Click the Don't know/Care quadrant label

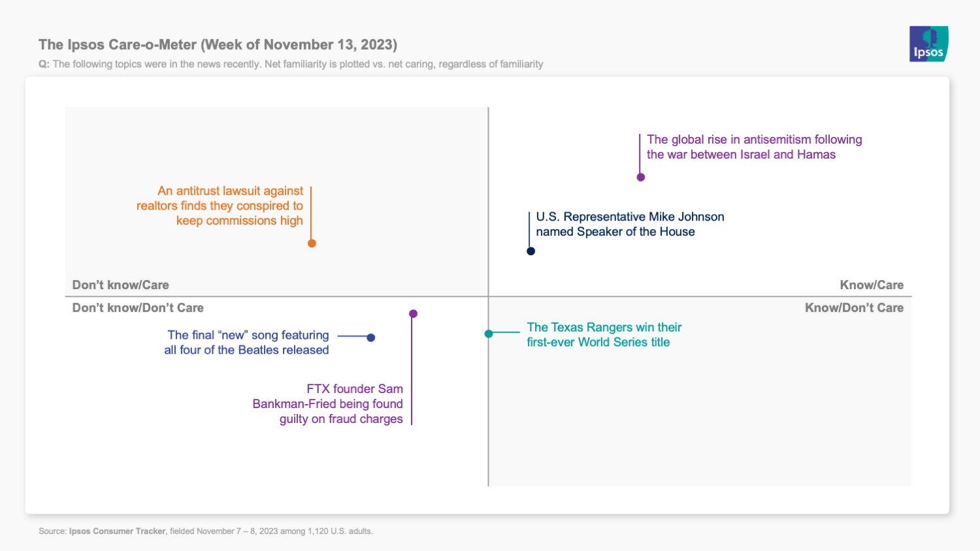120,285
